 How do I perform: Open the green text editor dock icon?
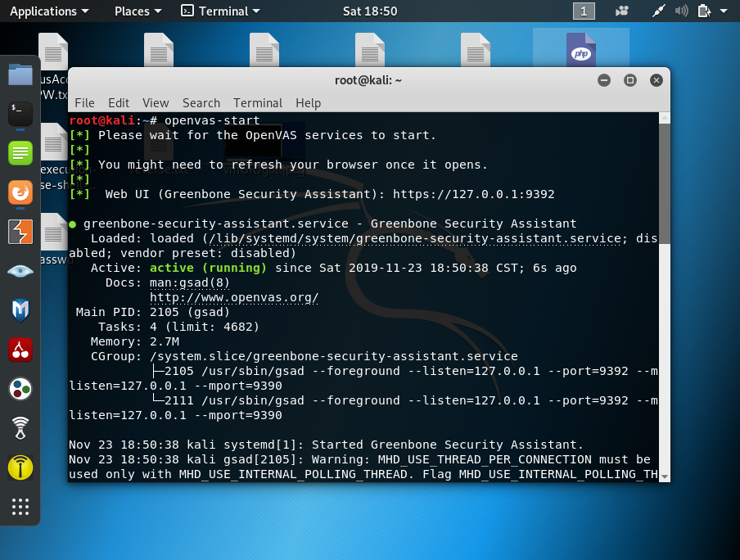tap(20, 153)
